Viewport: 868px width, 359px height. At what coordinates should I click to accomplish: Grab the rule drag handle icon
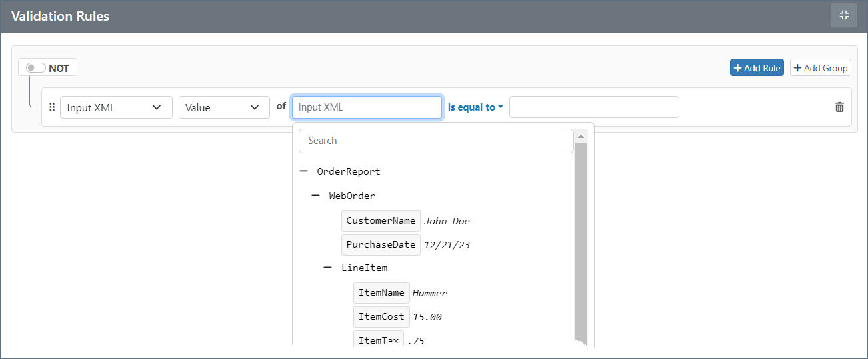tap(52, 107)
